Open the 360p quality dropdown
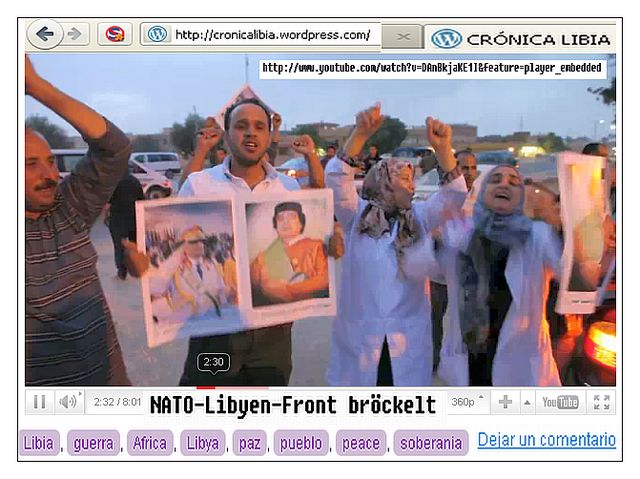This screenshot has width=640, height=479. (x=468, y=402)
